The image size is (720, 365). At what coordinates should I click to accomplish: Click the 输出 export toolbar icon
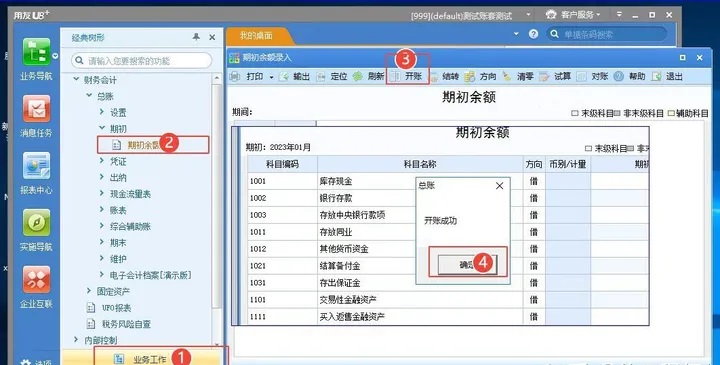click(x=284, y=77)
